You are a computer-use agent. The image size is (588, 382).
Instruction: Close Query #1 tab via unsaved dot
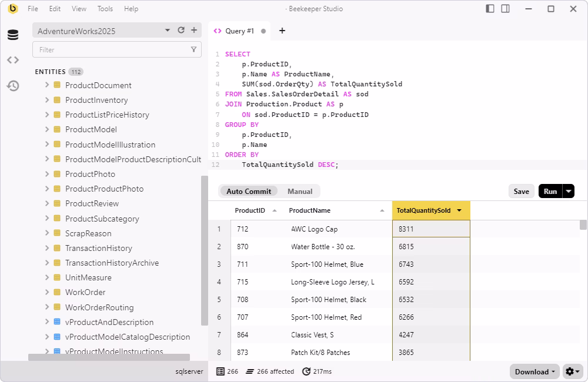263,31
